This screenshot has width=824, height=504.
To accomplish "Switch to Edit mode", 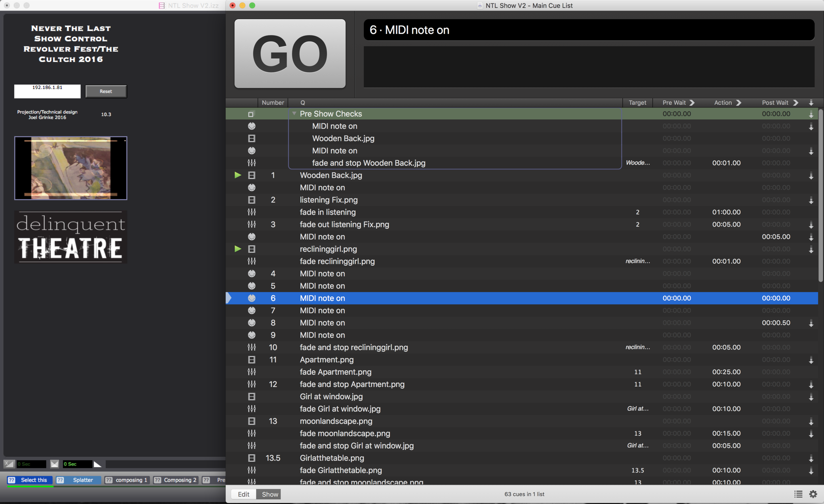I will (244, 494).
